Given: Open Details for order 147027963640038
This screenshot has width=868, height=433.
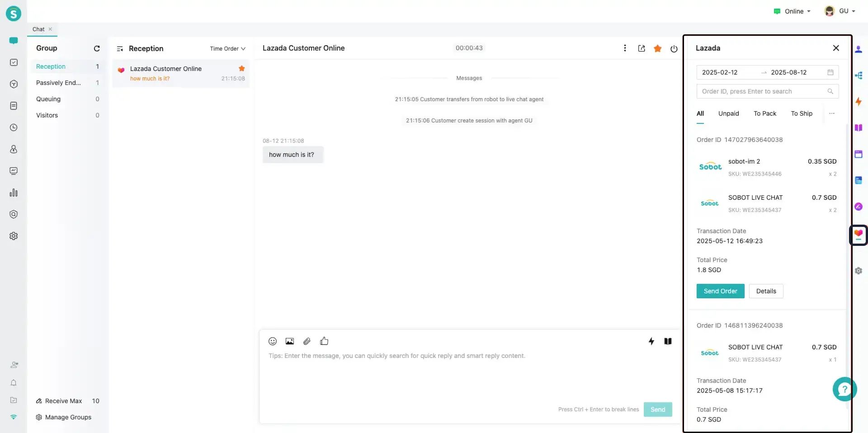Looking at the screenshot, I should coord(766,291).
